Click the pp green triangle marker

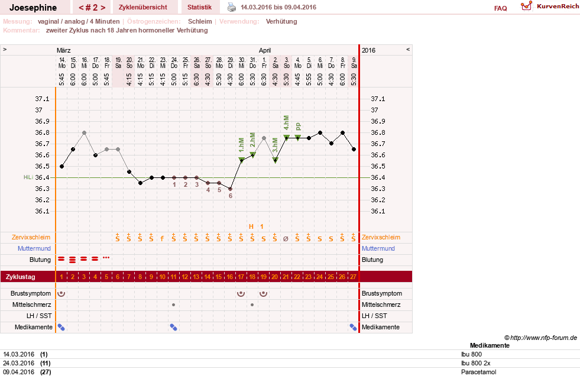tap(298, 138)
